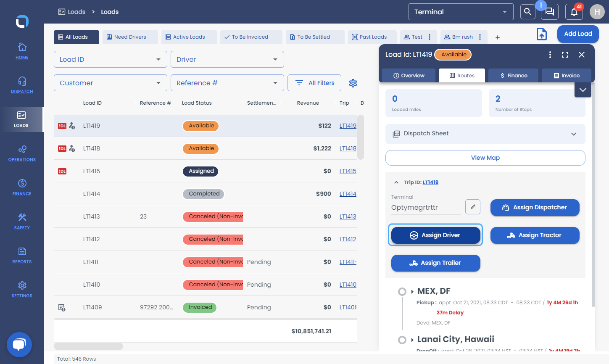Viewport: 609px width, 364px height.
Task: Open the Finance tab in load panel
Action: click(514, 76)
